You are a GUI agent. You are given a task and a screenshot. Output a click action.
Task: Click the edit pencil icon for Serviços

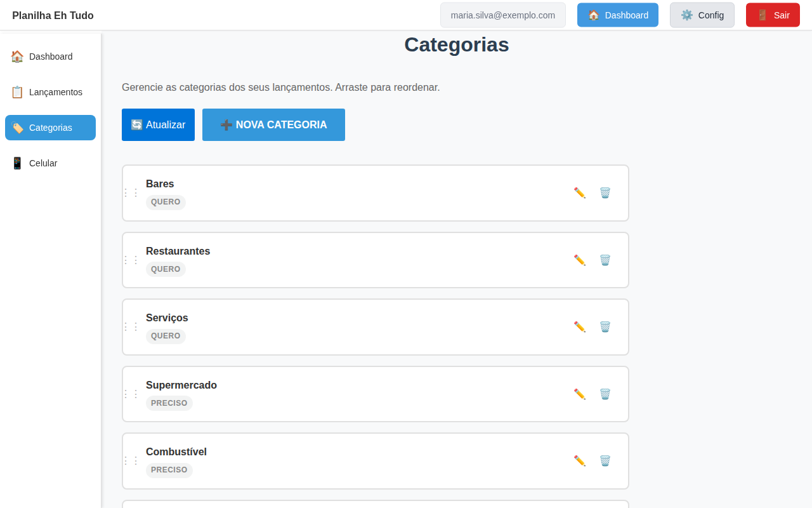click(x=579, y=326)
